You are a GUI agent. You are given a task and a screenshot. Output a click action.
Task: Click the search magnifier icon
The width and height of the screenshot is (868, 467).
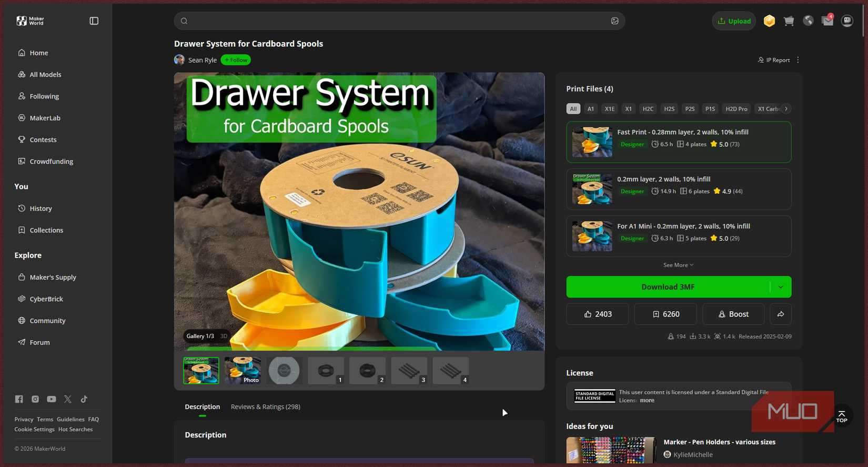(184, 21)
